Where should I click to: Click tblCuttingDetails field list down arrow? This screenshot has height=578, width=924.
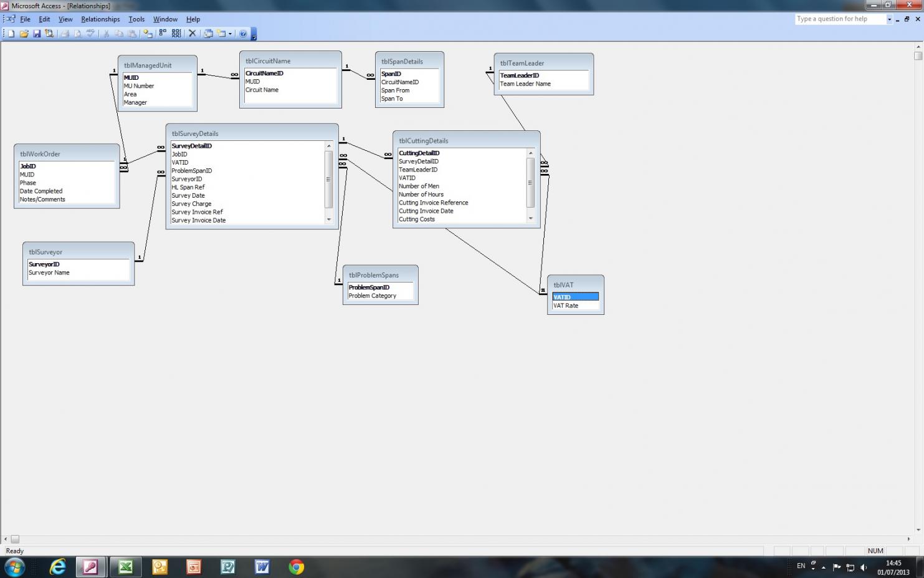coord(531,218)
